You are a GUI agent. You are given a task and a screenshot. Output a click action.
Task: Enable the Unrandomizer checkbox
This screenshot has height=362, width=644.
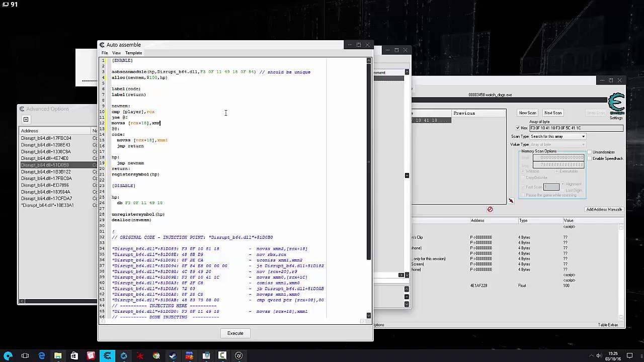click(x=590, y=152)
